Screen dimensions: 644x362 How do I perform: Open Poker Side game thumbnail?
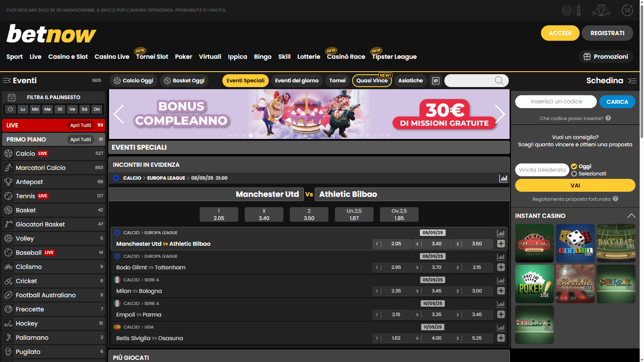(x=535, y=284)
